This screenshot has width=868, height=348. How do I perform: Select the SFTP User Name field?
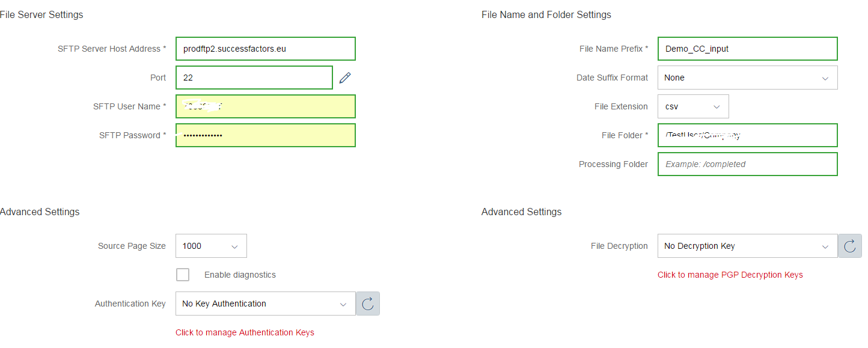pyautogui.click(x=265, y=106)
